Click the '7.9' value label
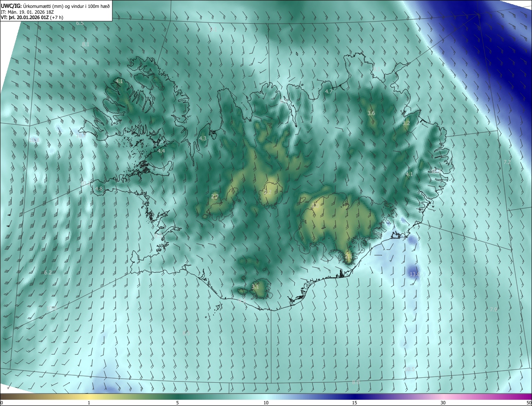 pyautogui.click(x=494, y=309)
